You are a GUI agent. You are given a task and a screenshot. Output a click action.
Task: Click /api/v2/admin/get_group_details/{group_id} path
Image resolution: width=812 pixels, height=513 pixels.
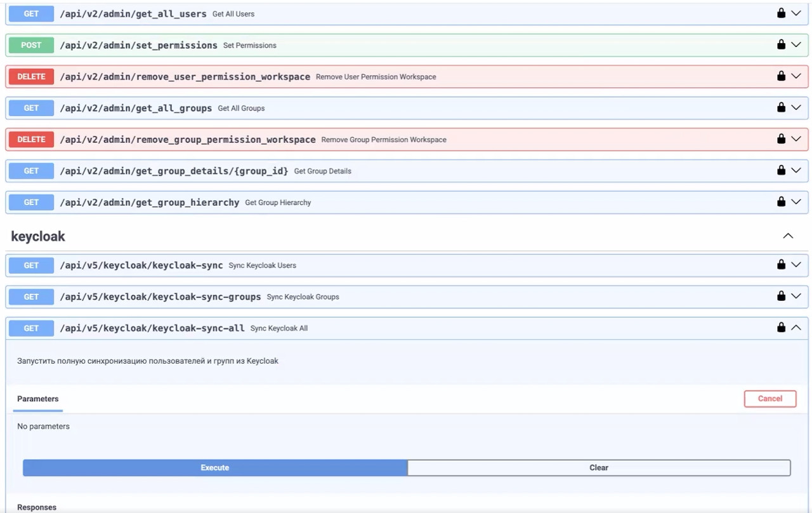click(174, 171)
